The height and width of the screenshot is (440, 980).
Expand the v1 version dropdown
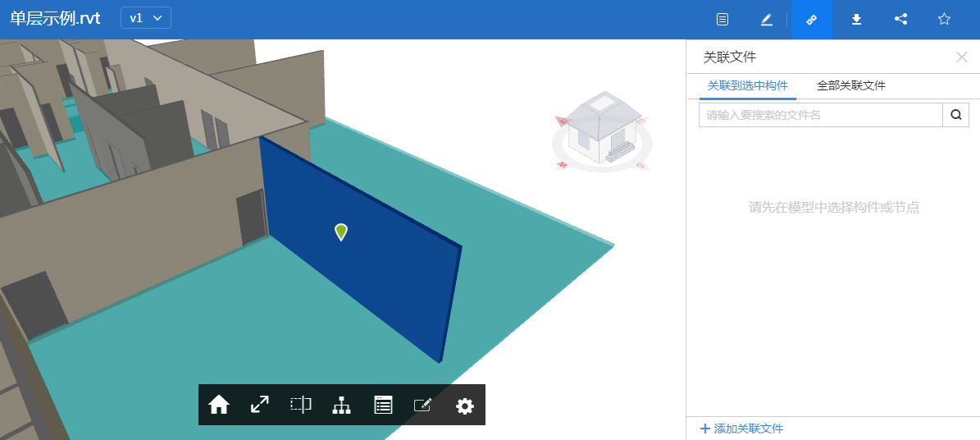[x=146, y=18]
